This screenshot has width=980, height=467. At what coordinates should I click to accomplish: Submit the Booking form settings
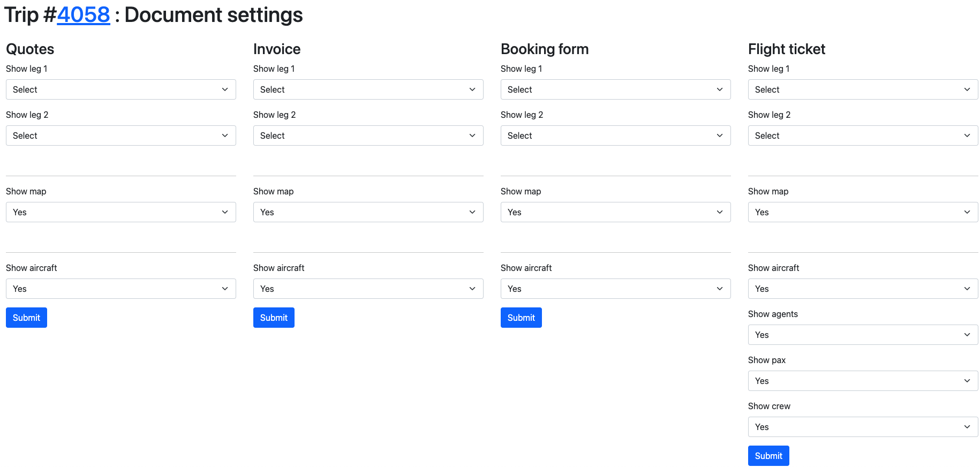[521, 318]
